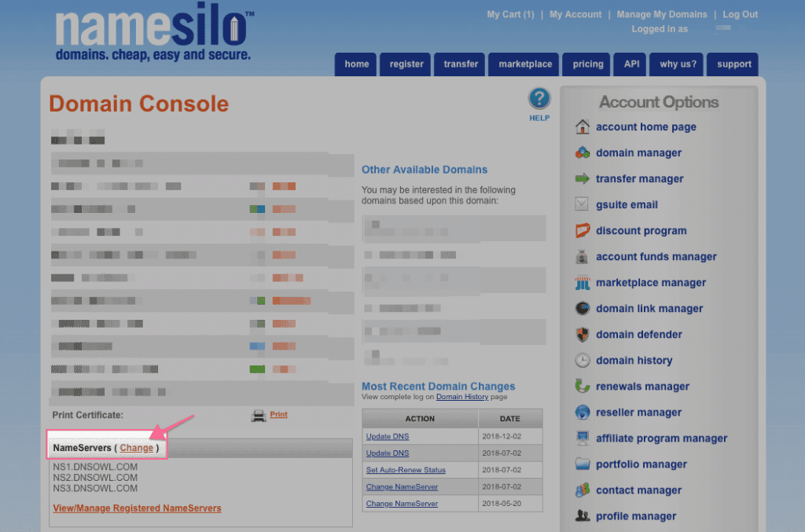Select NS1.DNSOWL.COM nameserver text
This screenshot has height=532, width=805.
pos(95,467)
